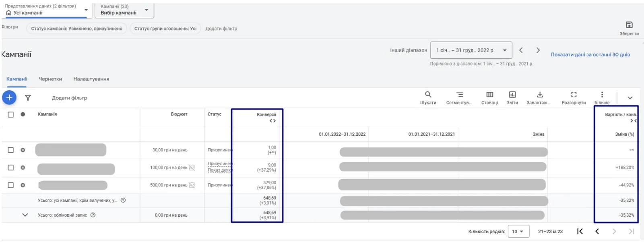Open the Шукати search tool
Screen dimensions: 644x242
pyautogui.click(x=428, y=97)
